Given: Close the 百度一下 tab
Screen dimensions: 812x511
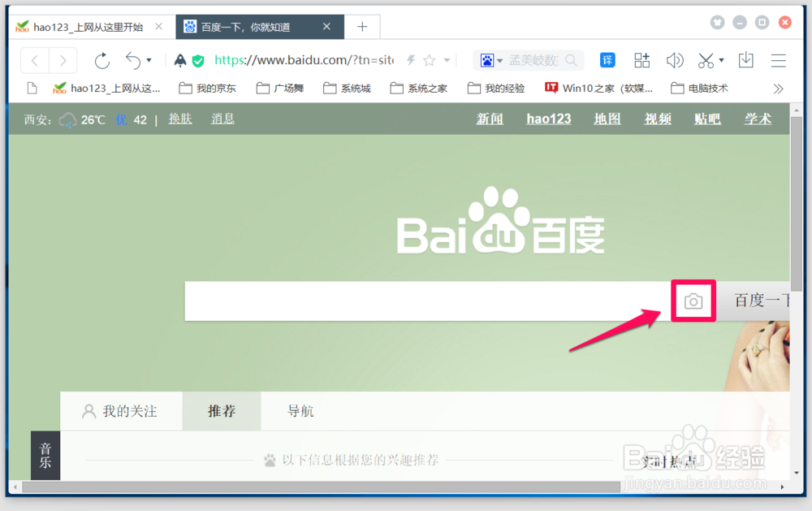Looking at the screenshot, I should [x=326, y=27].
